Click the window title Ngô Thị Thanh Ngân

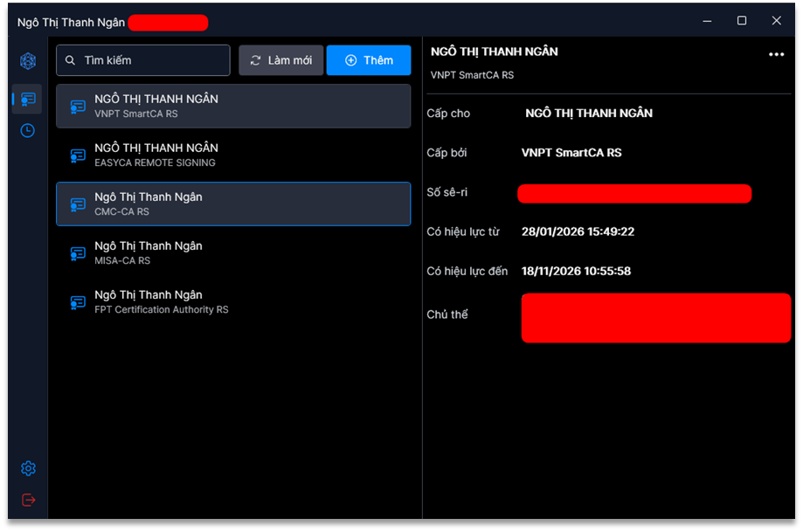tap(71, 23)
